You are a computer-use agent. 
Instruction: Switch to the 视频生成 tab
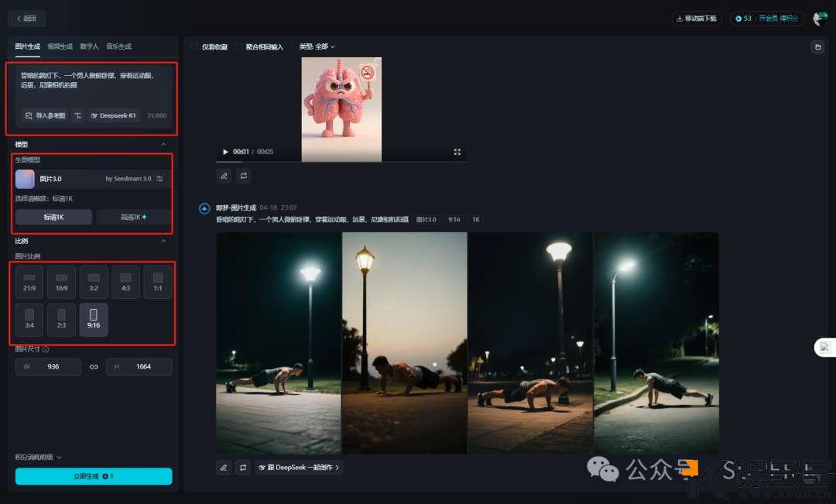click(59, 46)
